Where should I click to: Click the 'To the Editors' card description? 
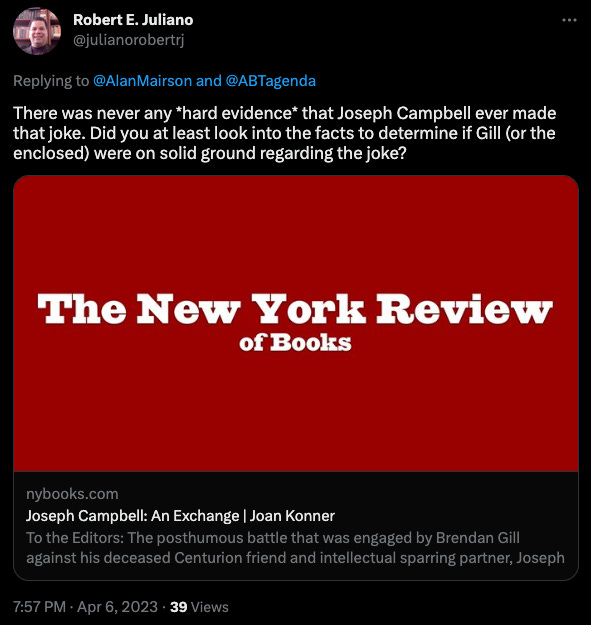click(x=295, y=548)
